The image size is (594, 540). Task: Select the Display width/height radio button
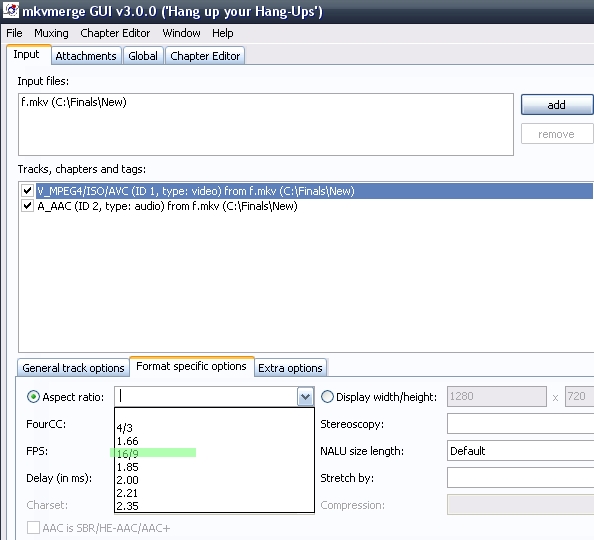(327, 397)
